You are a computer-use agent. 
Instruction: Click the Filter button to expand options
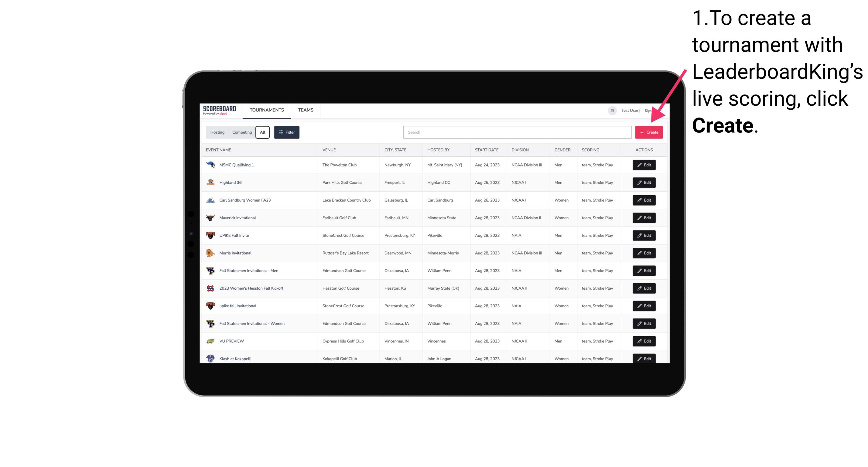pyautogui.click(x=286, y=132)
